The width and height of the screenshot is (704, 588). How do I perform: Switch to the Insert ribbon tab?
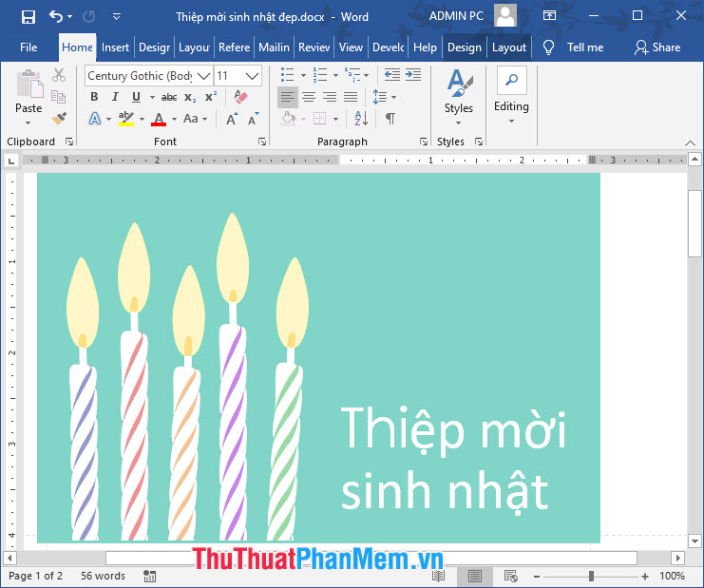pyautogui.click(x=115, y=47)
